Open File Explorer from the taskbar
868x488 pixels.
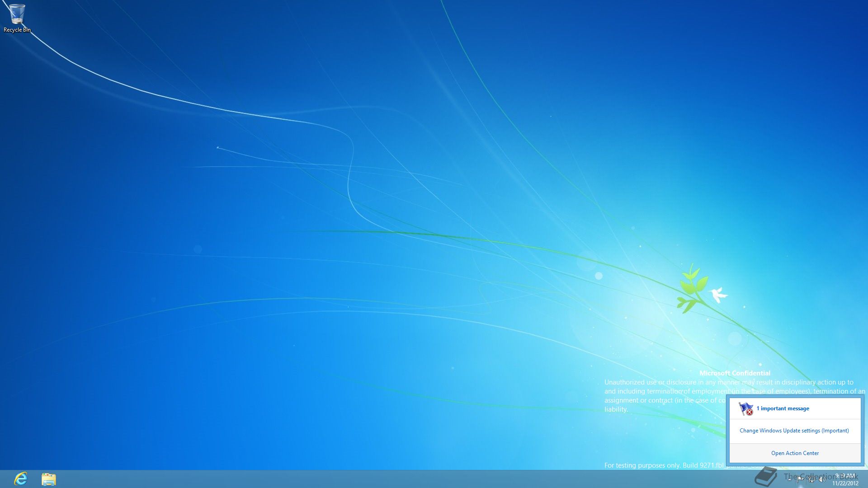[x=49, y=479]
